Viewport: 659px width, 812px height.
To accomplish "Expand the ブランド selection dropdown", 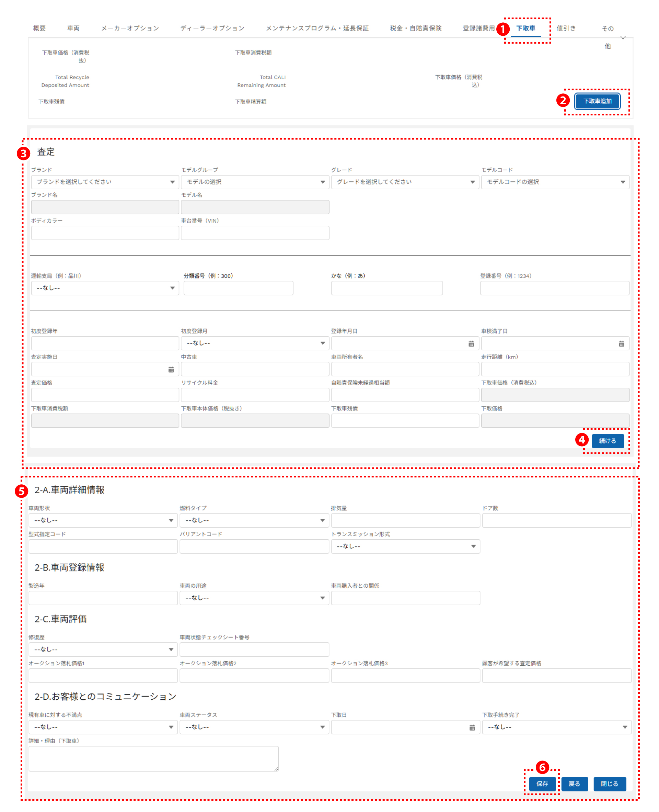I will point(105,182).
